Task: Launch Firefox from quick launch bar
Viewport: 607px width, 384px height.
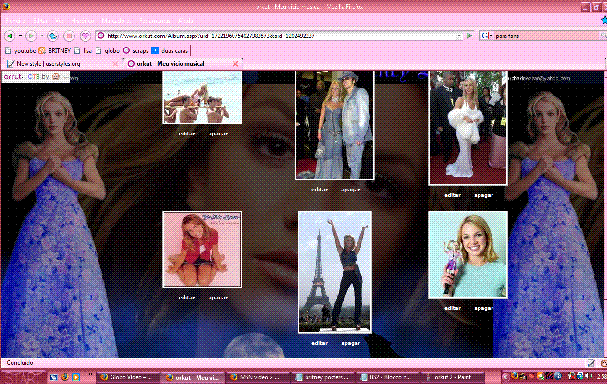Action: (65, 377)
